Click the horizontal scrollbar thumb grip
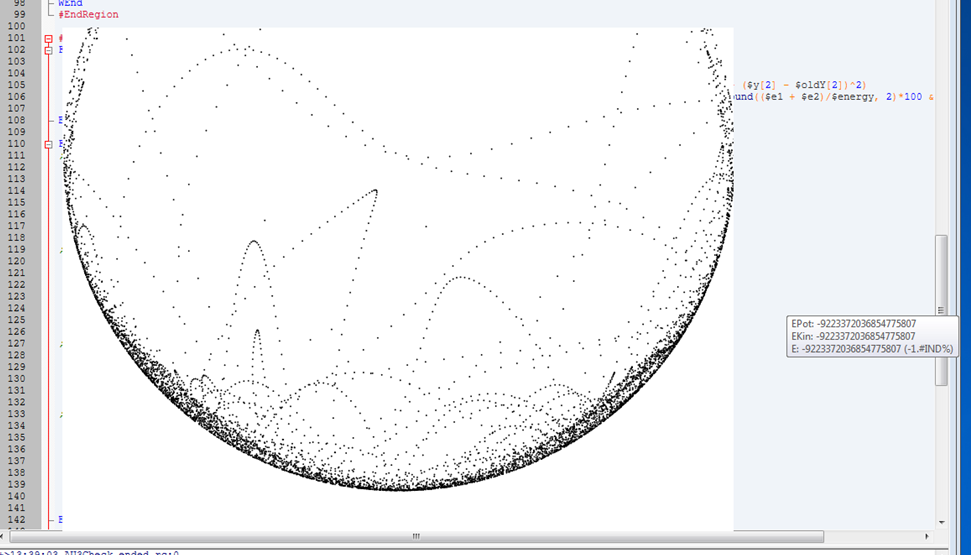This screenshot has width=971, height=555. point(416,537)
